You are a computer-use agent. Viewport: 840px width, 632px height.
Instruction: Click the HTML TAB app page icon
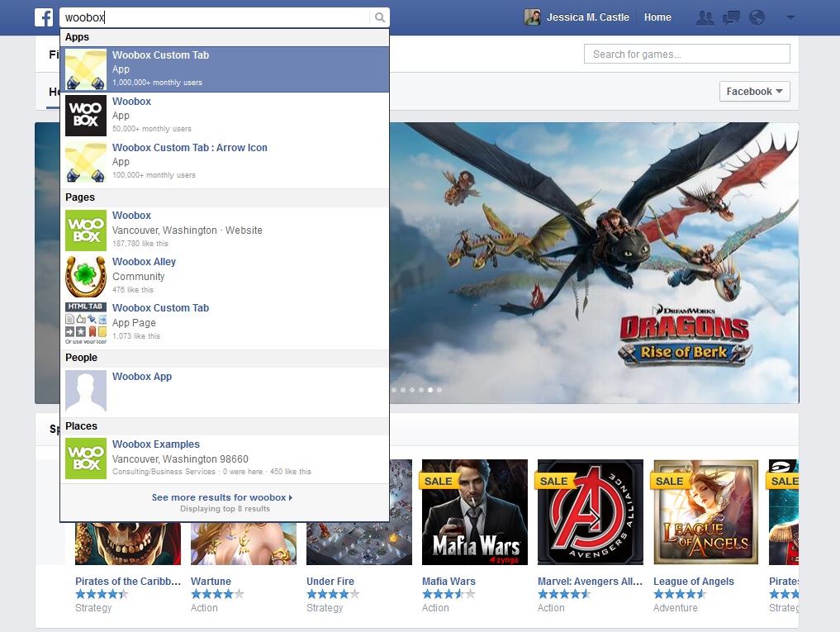(x=86, y=323)
